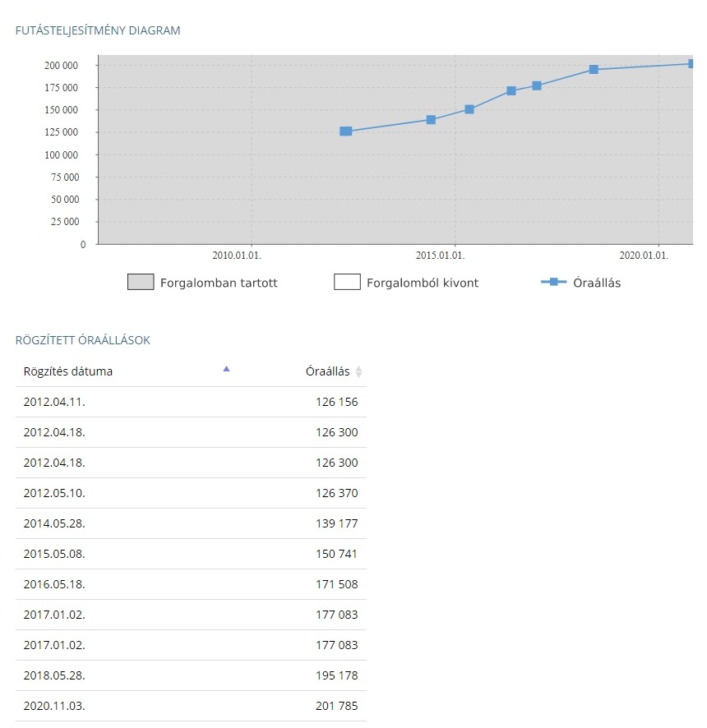Viewport: 707px width, 728px height.
Task: Select the chart data point for 150 741
Action: click(469, 109)
